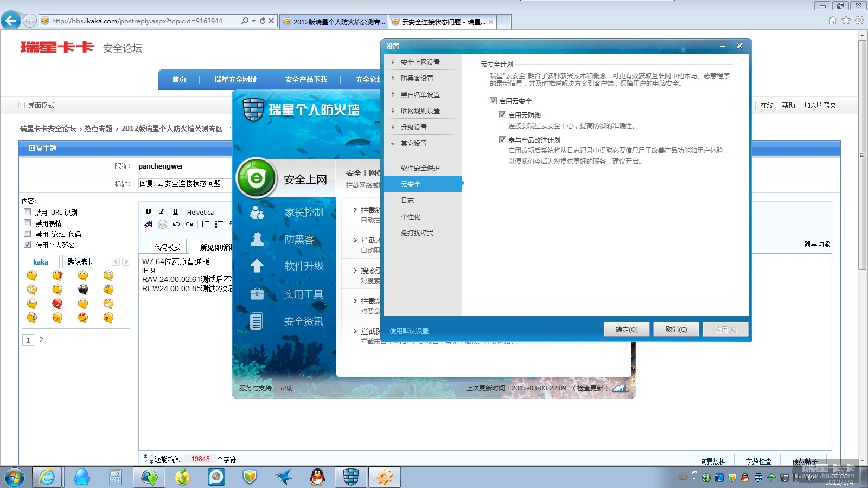Click the browser back arrow button
The height and width of the screenshot is (488, 868).
coord(11,21)
